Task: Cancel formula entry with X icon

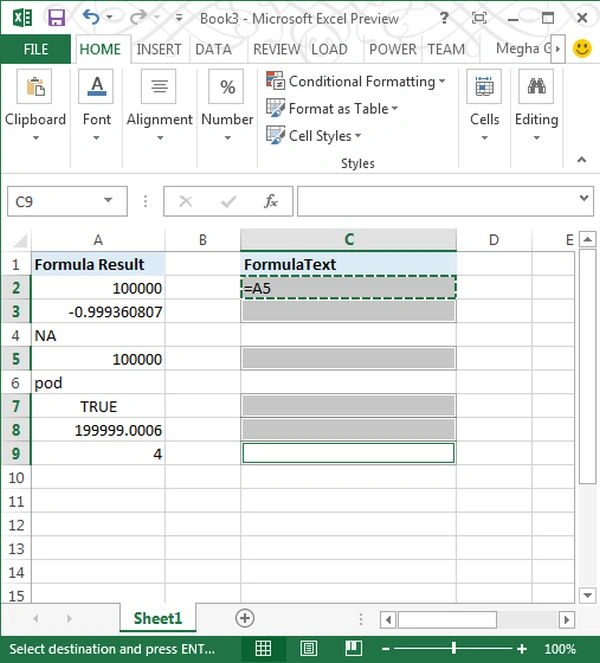Action: point(186,201)
